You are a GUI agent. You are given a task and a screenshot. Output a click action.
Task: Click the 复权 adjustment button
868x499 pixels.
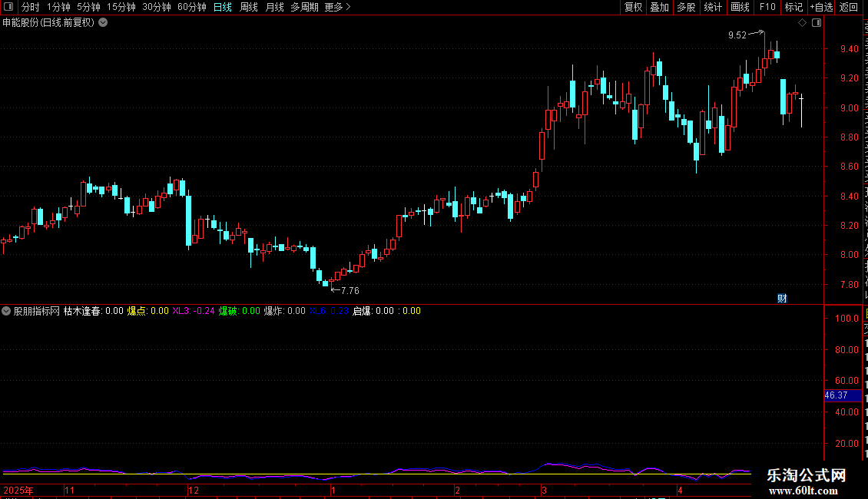click(633, 7)
